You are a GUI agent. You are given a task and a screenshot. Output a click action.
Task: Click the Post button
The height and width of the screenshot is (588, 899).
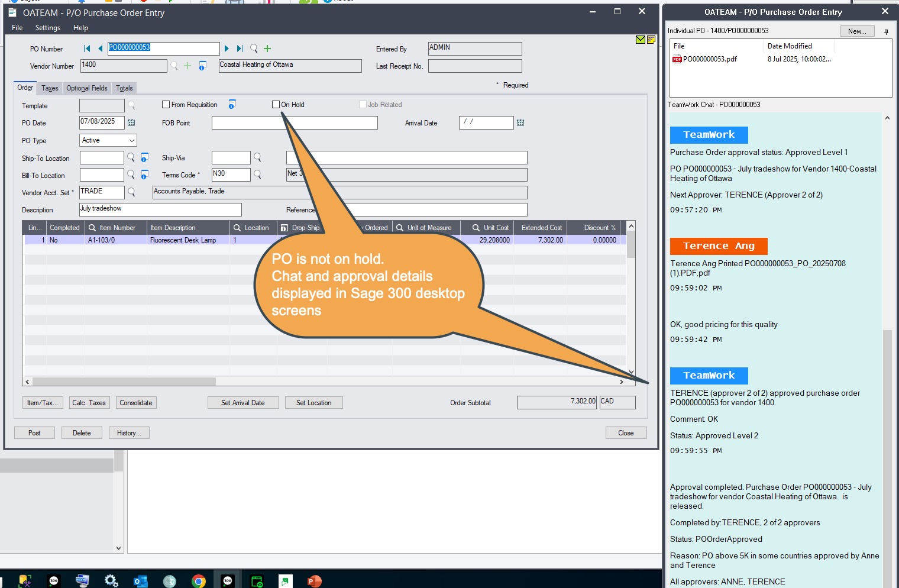pos(34,433)
